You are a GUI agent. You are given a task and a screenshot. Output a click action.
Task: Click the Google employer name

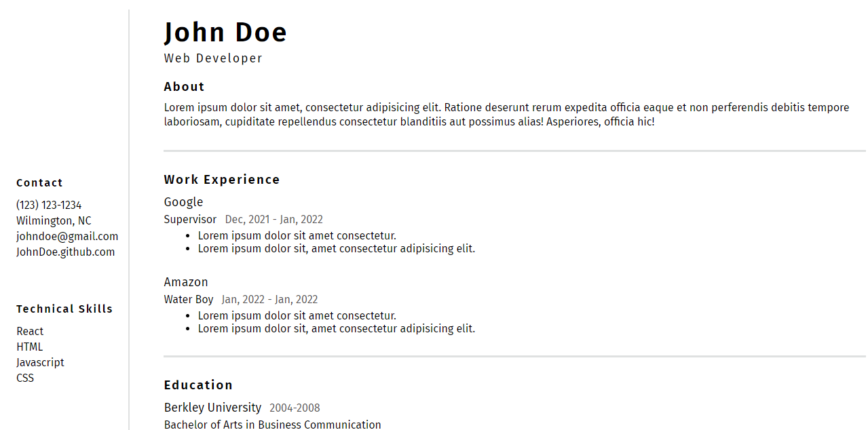(x=183, y=202)
